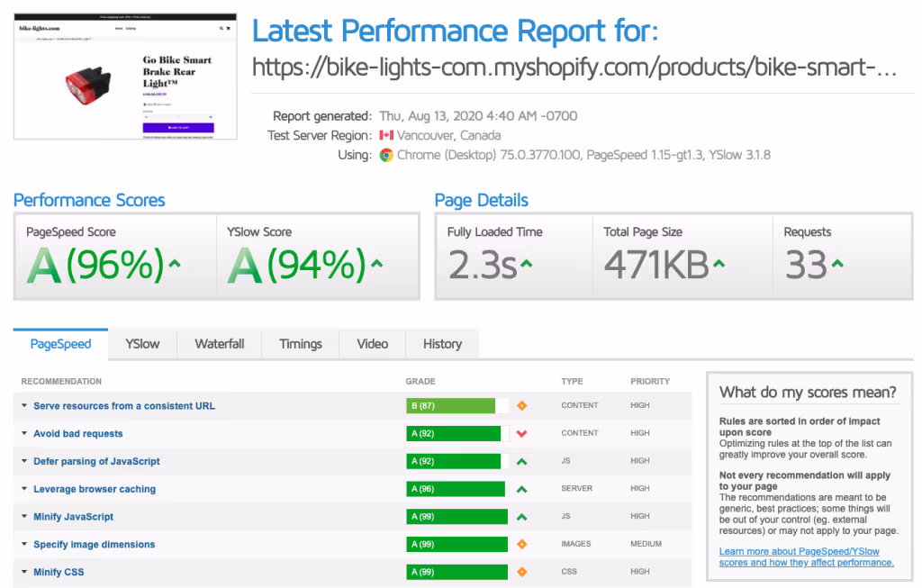Click the Total Page Size trend arrow
Image resolution: width=922 pixels, height=588 pixels.
[719, 264]
